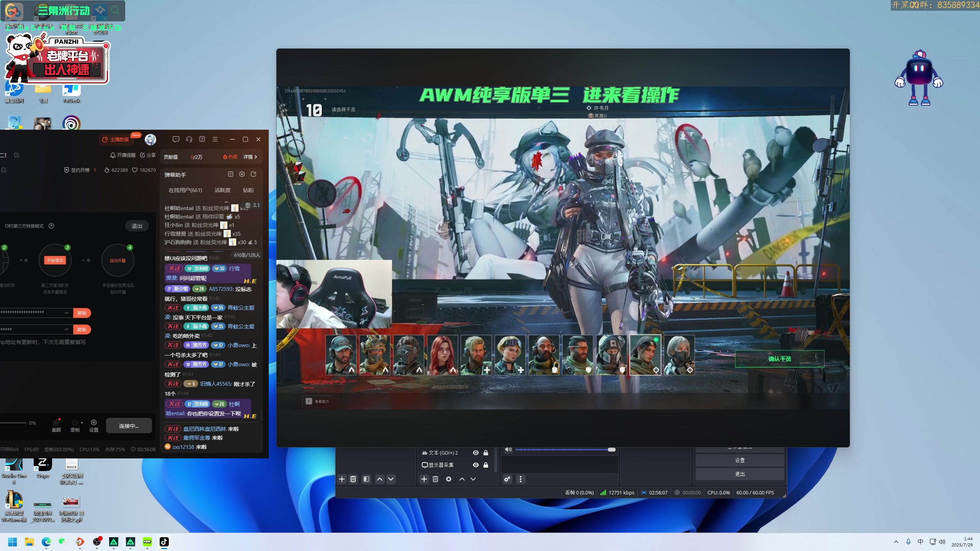Open WeChat from taskbar
Image resolution: width=980 pixels, height=551 pixels.
(63, 542)
